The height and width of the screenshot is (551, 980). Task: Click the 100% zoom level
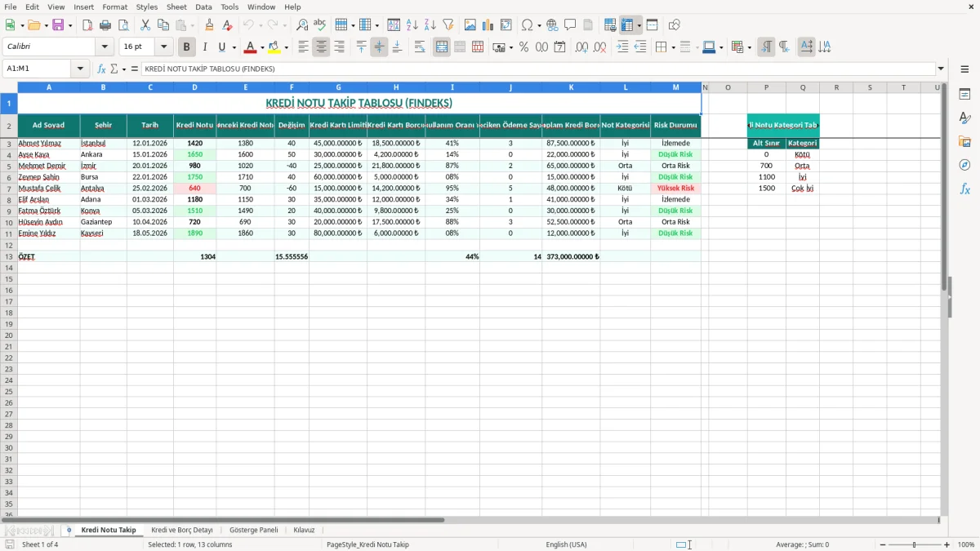(x=966, y=544)
